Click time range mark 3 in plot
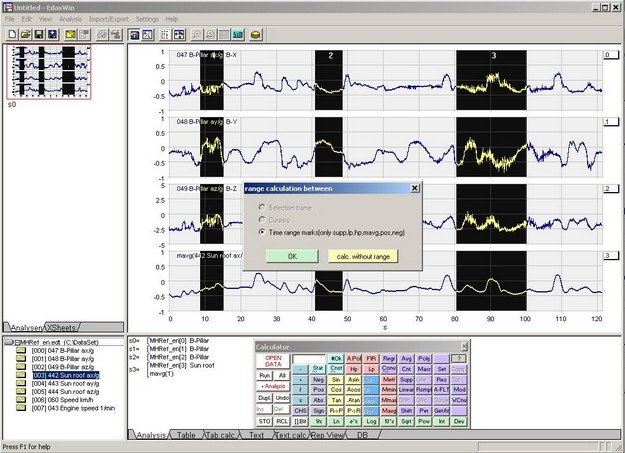Viewport: 625px width, 453px height. coord(492,58)
